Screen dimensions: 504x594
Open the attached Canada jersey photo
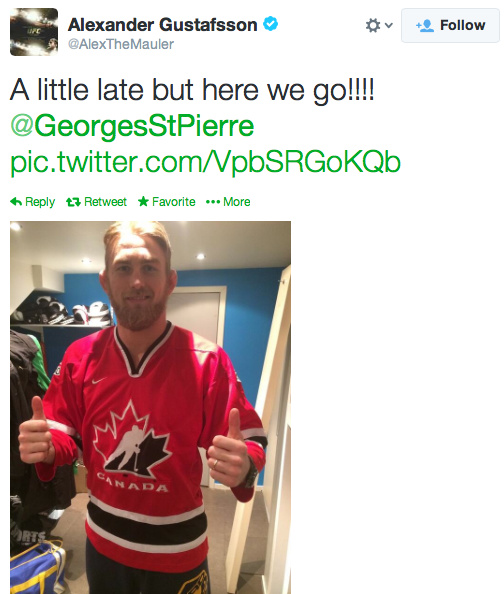pos(150,407)
